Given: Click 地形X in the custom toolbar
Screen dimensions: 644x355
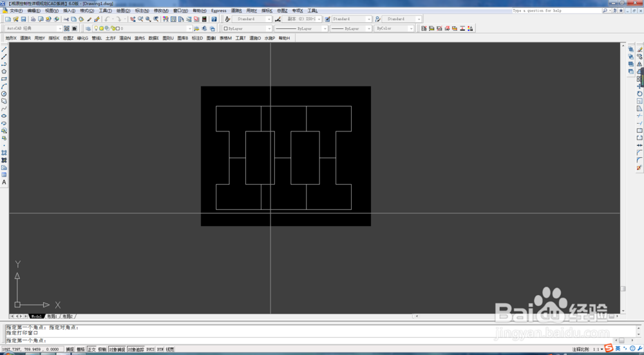Looking at the screenshot, I should coord(11,38).
